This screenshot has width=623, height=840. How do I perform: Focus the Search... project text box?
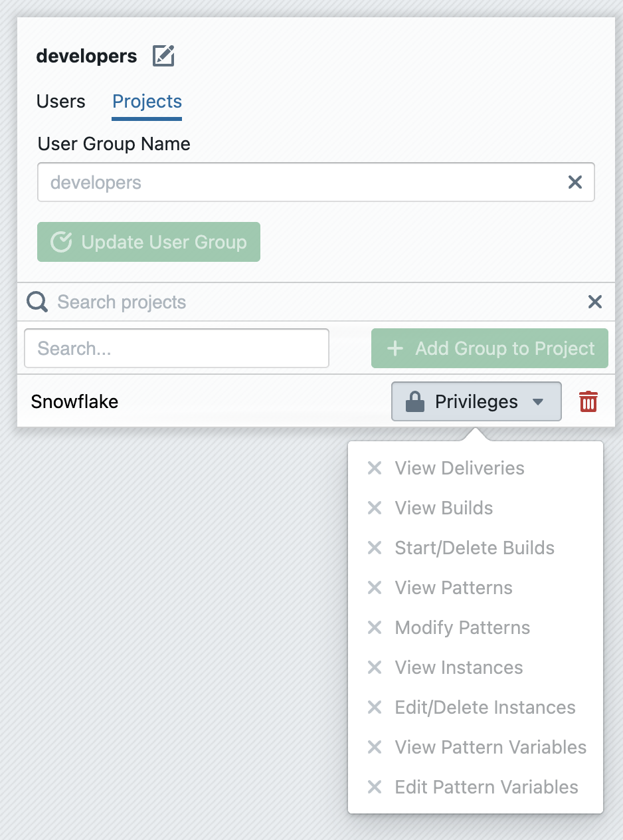coord(177,348)
